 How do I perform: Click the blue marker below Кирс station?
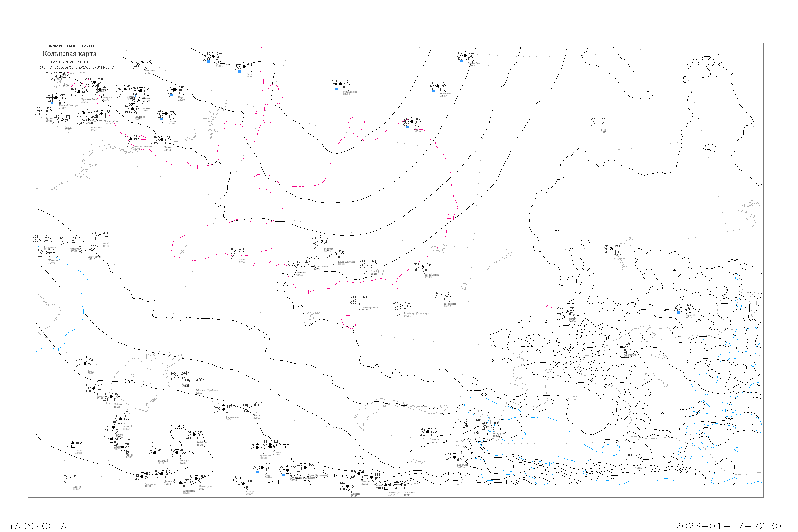(x=171, y=95)
